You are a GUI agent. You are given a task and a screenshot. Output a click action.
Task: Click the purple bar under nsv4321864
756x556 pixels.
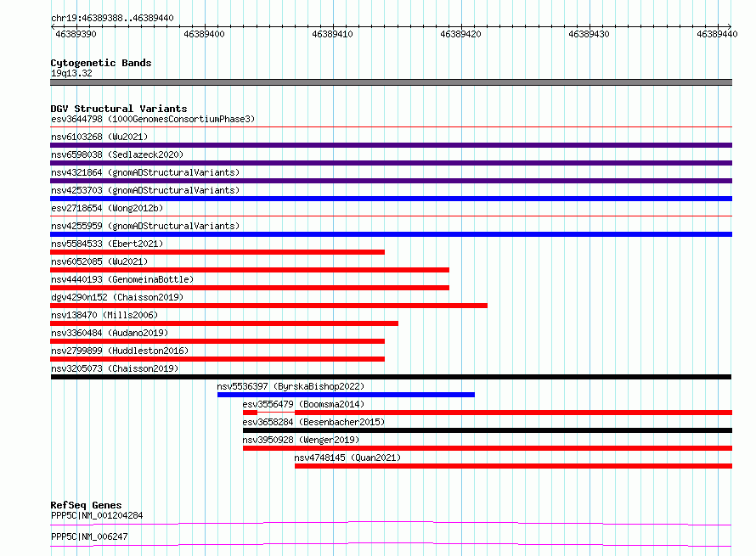[391, 181]
